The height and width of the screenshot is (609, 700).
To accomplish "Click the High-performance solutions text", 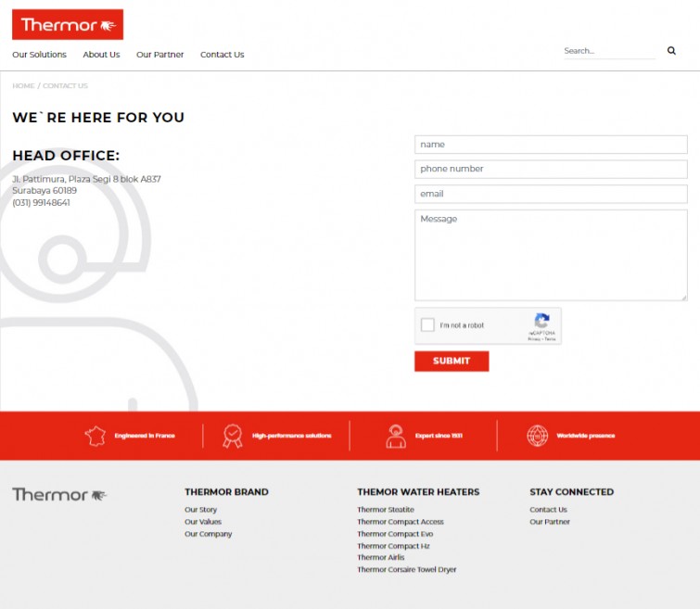I will [291, 436].
